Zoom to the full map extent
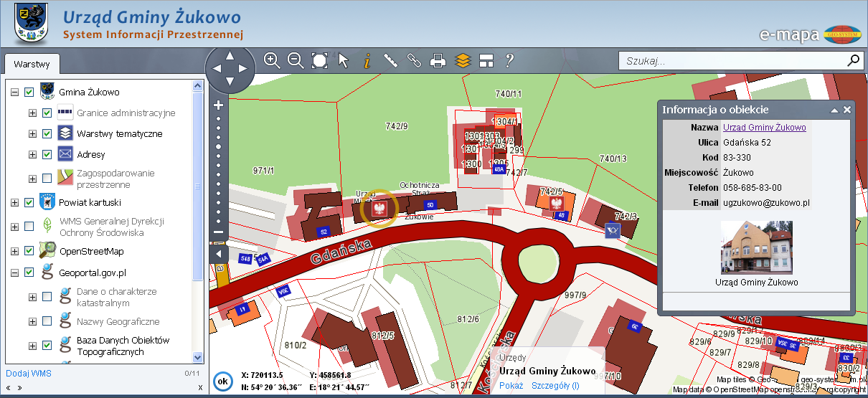This screenshot has width=868, height=398. click(x=319, y=60)
